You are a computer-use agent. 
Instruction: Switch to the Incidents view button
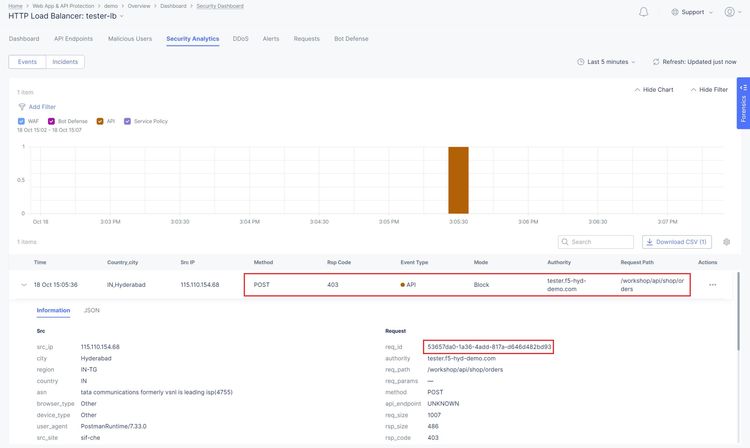[x=65, y=62]
